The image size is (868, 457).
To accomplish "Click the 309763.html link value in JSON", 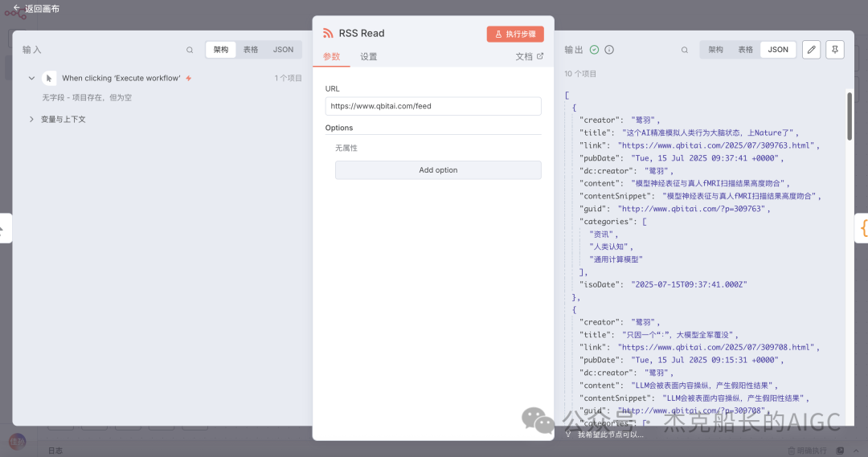I will (716, 145).
